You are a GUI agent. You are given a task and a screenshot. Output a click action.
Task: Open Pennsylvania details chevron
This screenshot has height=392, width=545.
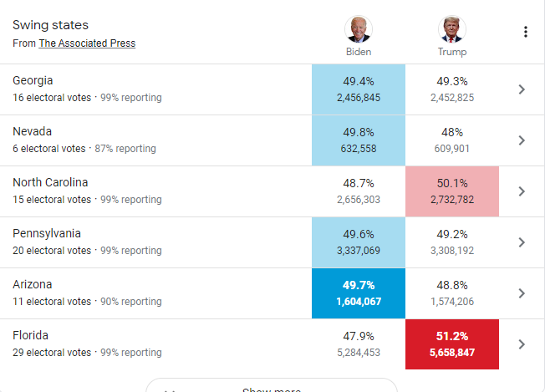tap(522, 242)
